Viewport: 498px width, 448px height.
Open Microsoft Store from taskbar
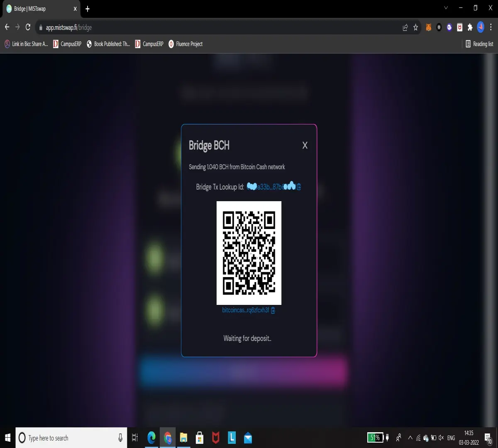click(200, 438)
